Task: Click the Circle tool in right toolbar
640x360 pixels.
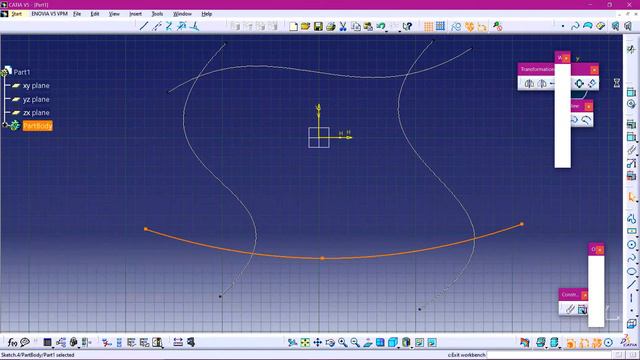Action: pyautogui.click(x=631, y=244)
